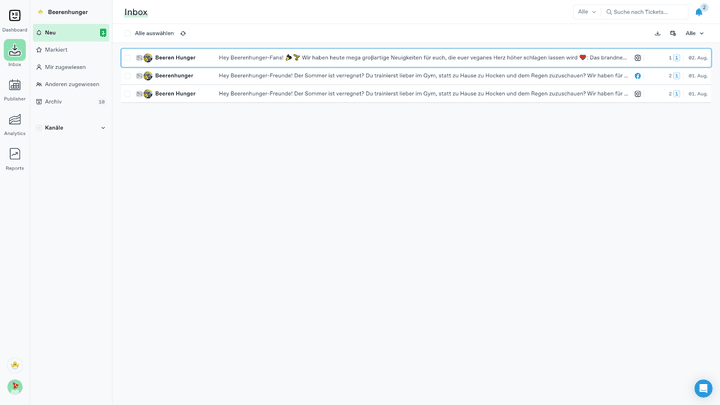Click the assignee badge on the Facebook ticket
This screenshot has width=720, height=405.
pos(676,76)
